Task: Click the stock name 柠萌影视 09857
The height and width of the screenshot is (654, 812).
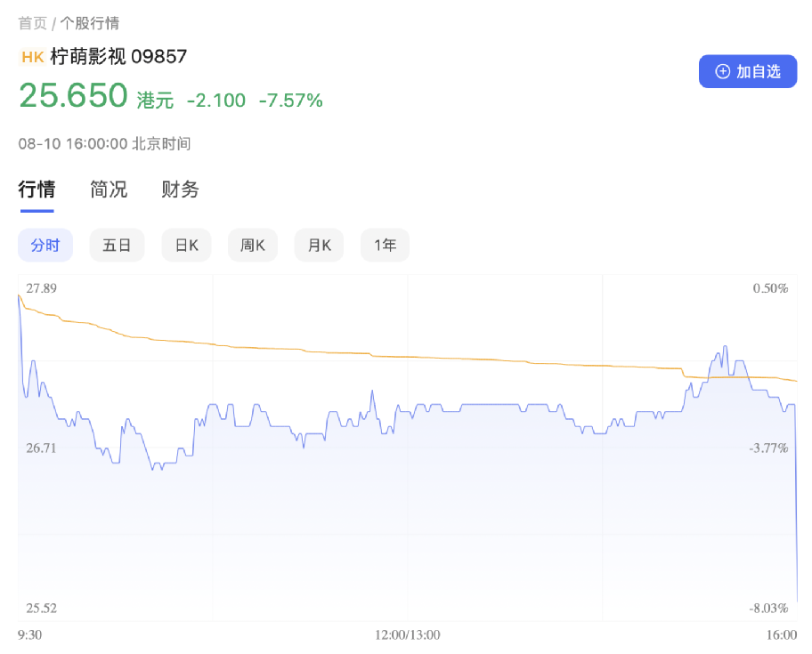Action: point(118,57)
